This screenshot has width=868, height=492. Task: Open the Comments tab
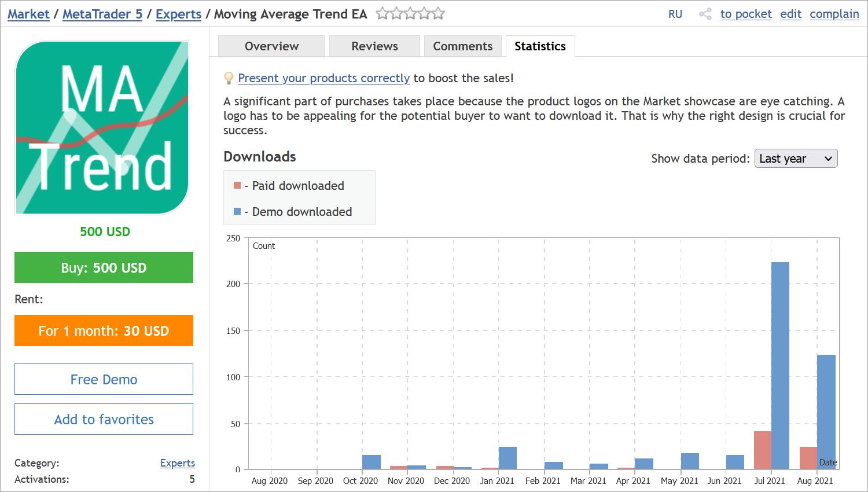[462, 46]
